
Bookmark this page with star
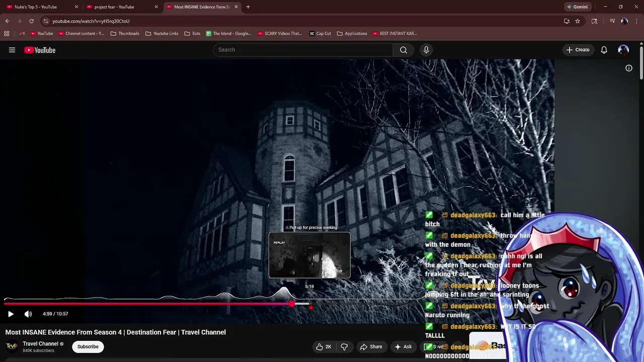click(x=578, y=21)
